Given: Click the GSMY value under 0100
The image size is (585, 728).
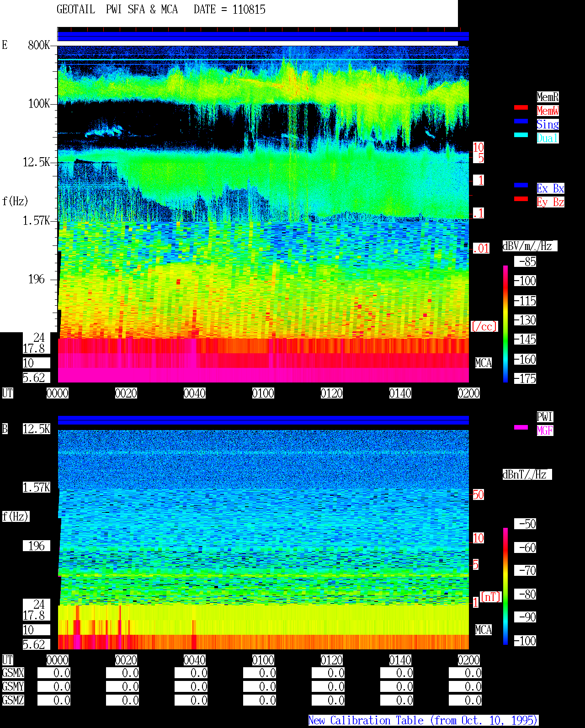Looking at the screenshot, I should [260, 686].
